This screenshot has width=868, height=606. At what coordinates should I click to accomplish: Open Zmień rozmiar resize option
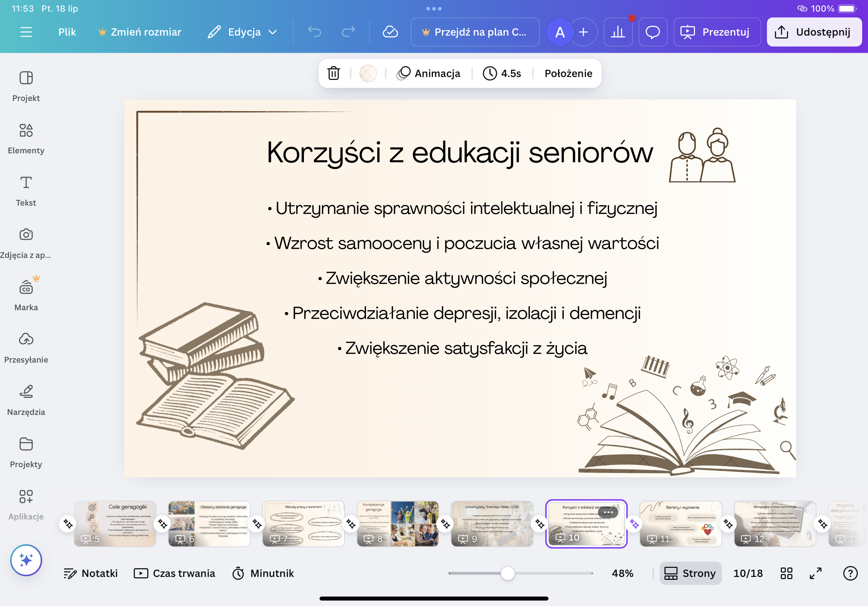[x=140, y=32]
